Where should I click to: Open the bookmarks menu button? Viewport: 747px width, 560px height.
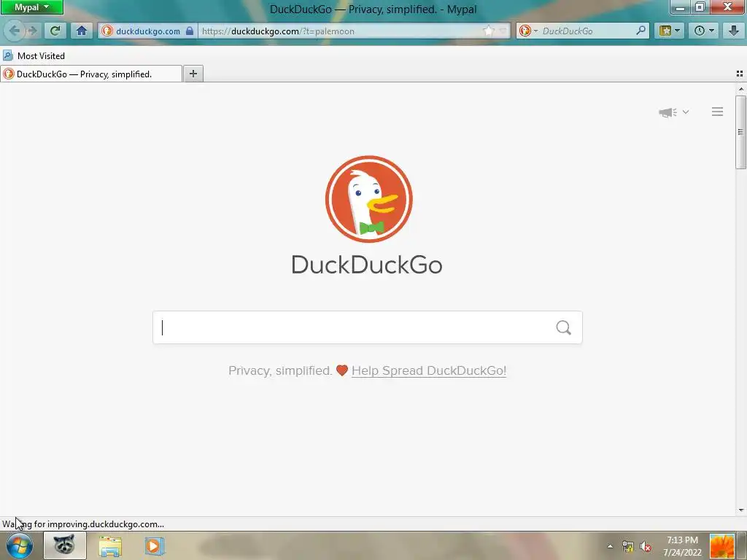[670, 31]
